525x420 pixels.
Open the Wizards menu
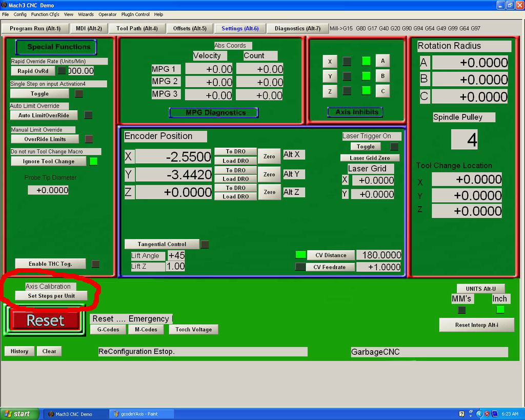(x=86, y=14)
